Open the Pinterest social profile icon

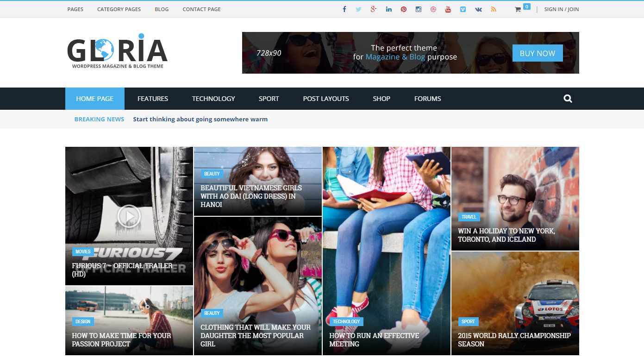click(403, 9)
